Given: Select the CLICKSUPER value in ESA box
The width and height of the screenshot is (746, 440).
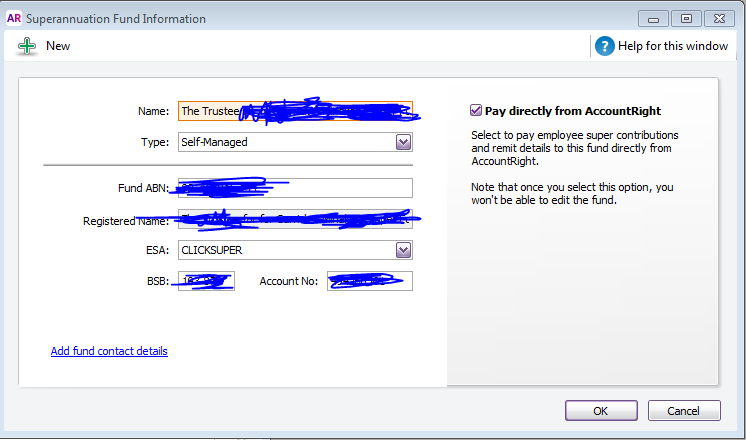Looking at the screenshot, I should [x=285, y=250].
